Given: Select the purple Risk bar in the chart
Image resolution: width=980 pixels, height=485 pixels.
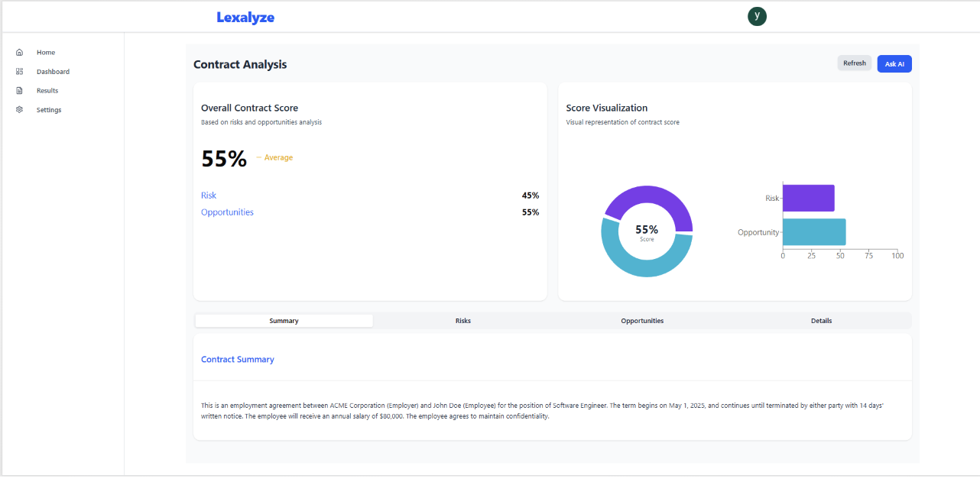Looking at the screenshot, I should click(809, 197).
